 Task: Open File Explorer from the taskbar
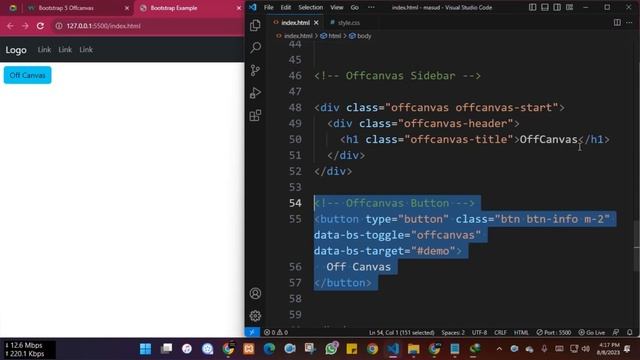(413, 349)
